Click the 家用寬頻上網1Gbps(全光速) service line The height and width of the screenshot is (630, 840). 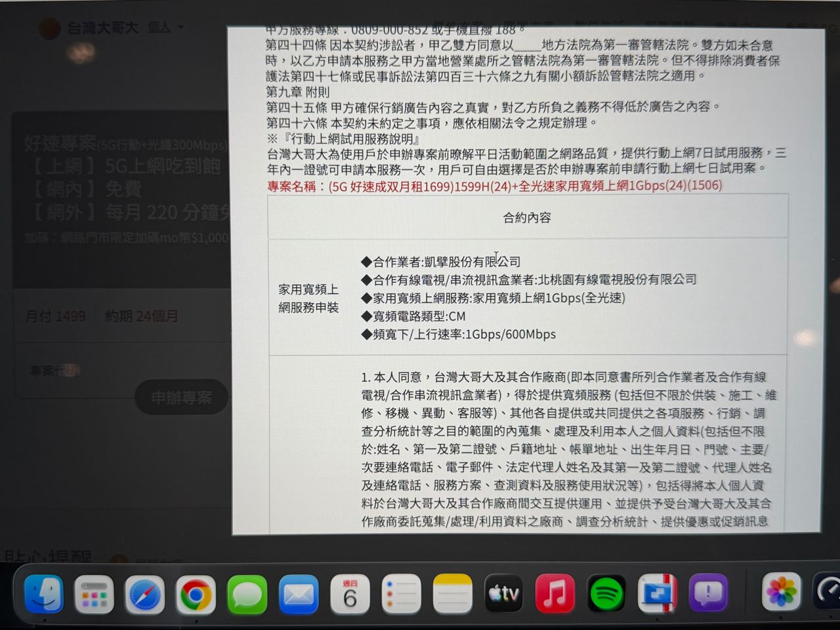pyautogui.click(x=493, y=298)
